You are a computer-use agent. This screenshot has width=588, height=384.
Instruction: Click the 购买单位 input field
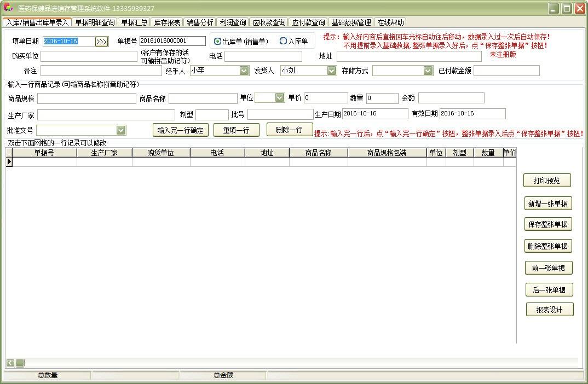coord(89,56)
